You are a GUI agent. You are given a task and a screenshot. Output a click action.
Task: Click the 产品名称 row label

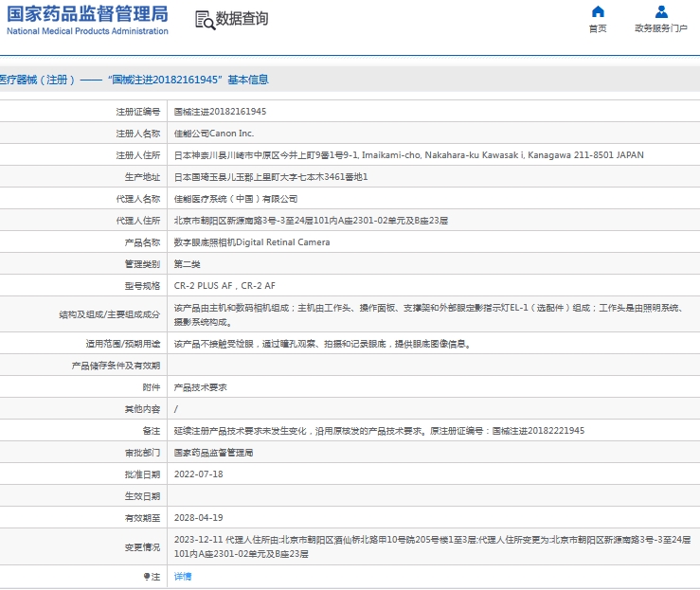[142, 242]
